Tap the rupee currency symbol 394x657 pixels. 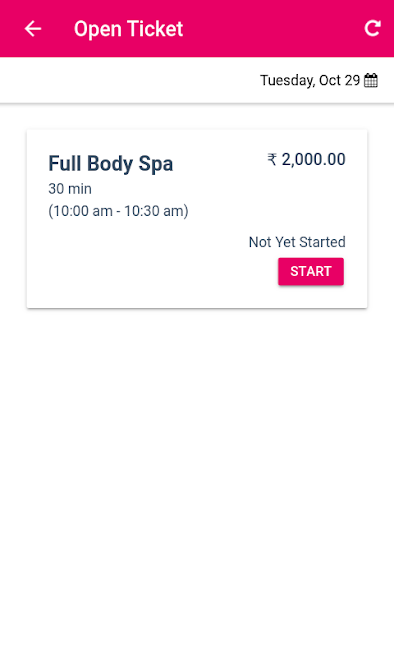(x=272, y=159)
